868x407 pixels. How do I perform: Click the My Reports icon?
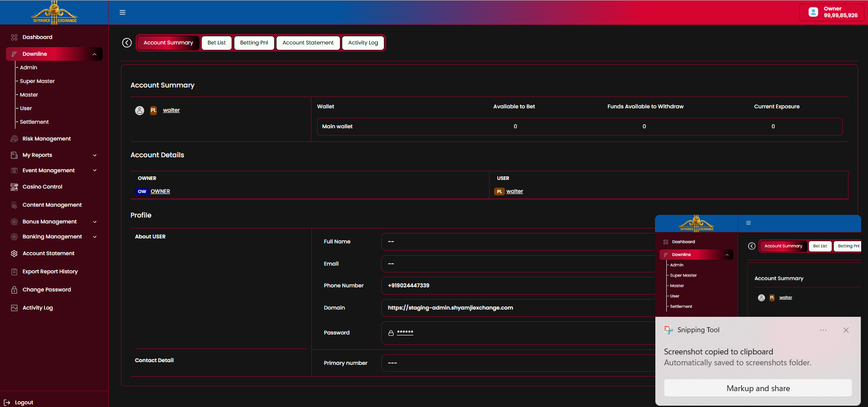click(x=14, y=155)
